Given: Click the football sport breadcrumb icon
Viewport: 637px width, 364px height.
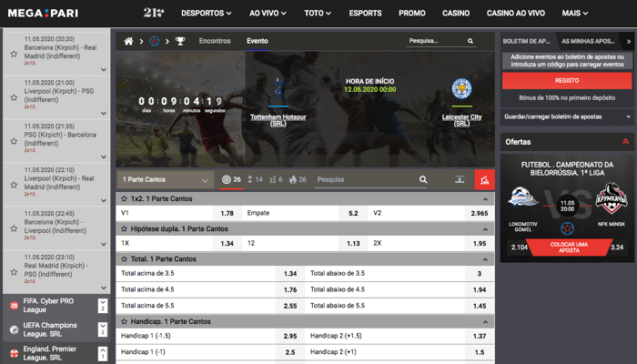Looking at the screenshot, I should coord(155,41).
